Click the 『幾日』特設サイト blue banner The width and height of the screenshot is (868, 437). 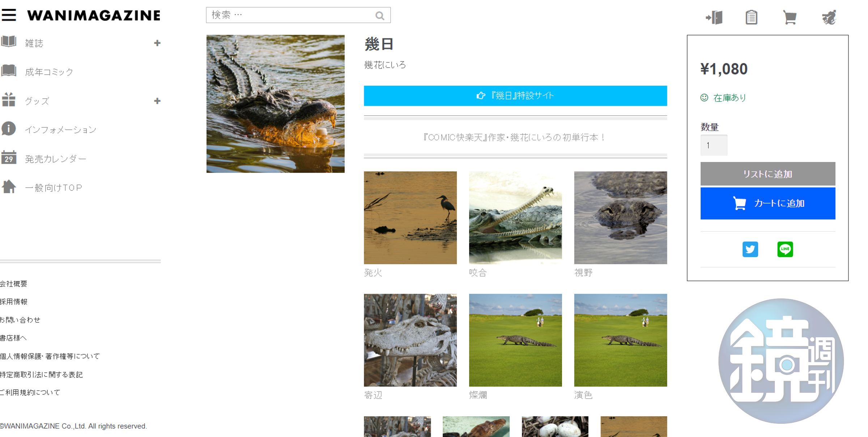click(515, 96)
